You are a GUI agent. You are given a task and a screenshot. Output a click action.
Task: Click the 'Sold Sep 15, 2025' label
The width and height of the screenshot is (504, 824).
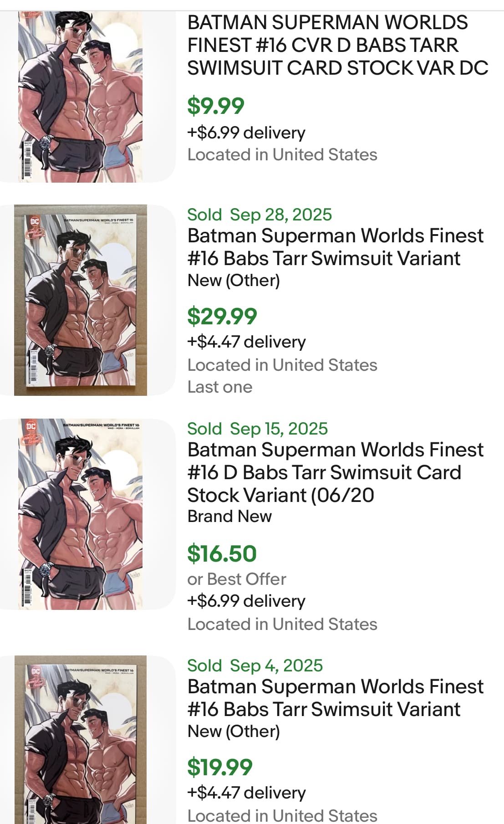pyautogui.click(x=257, y=429)
